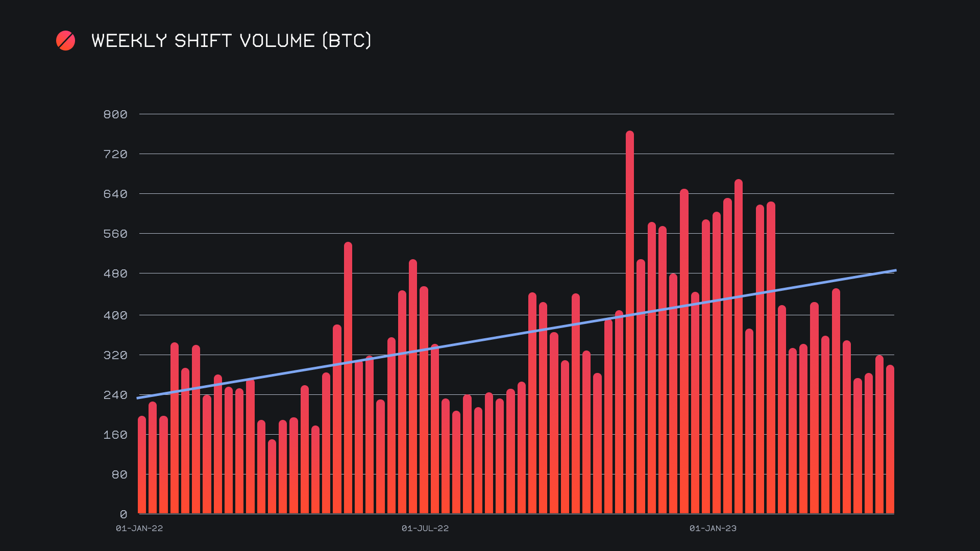The image size is (980, 551).
Task: Click the 01-JUL-22 date label
Action: [x=425, y=529]
